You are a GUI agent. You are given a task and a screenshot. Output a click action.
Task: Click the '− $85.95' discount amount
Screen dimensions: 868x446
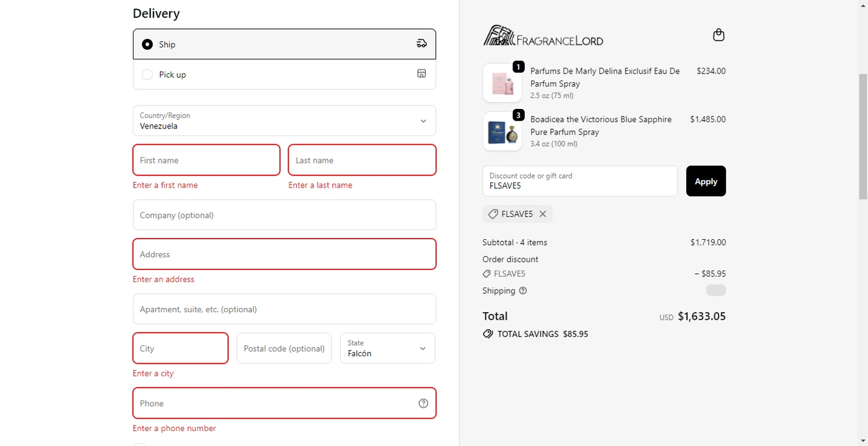tap(710, 274)
